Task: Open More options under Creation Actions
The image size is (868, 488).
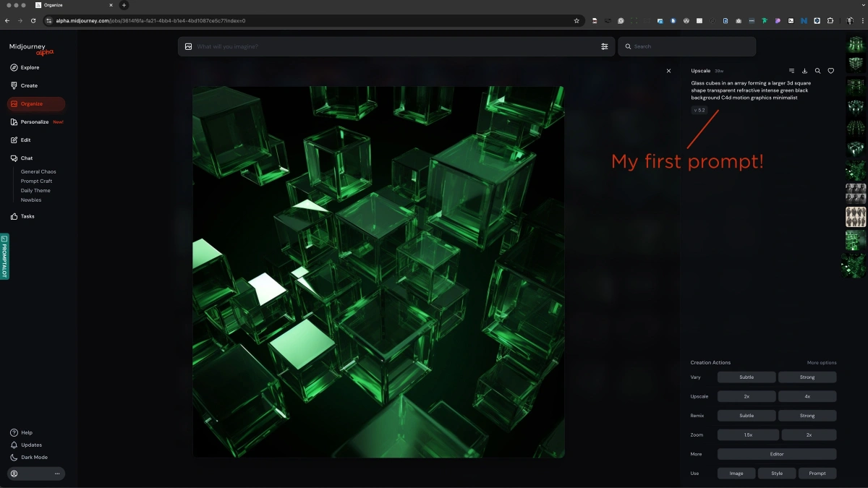Action: (822, 363)
